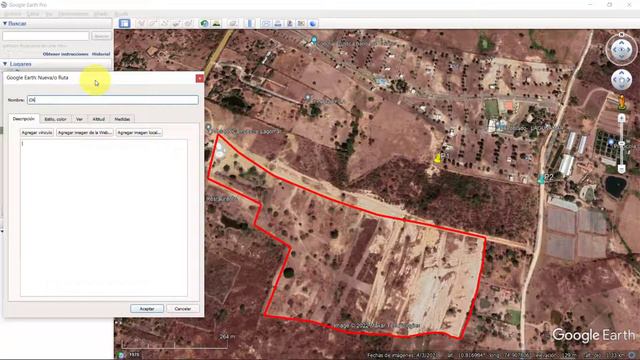This screenshot has height=360, width=640.
Task: Click the blue globe icon in toolbar
Action: pos(313,23)
